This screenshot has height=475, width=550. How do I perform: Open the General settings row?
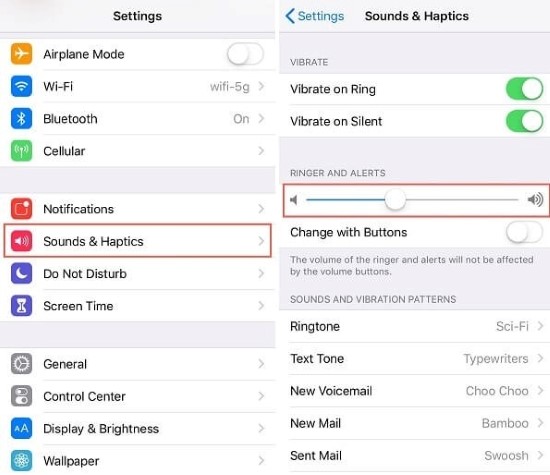[x=138, y=364]
